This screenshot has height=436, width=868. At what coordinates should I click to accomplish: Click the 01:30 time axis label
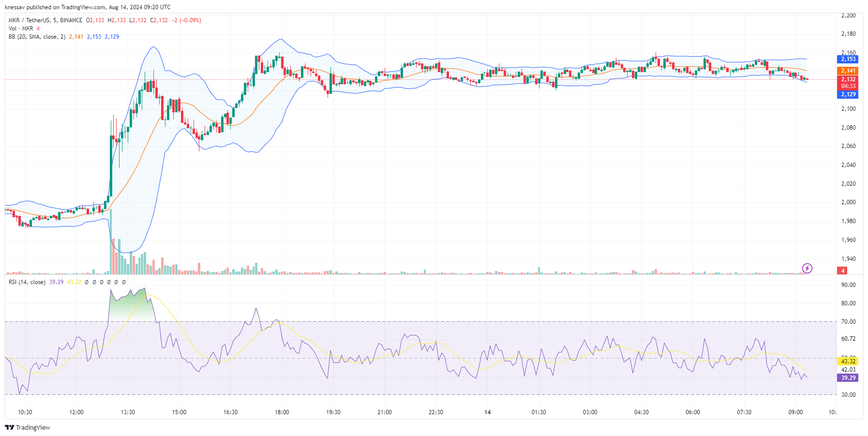(x=539, y=412)
